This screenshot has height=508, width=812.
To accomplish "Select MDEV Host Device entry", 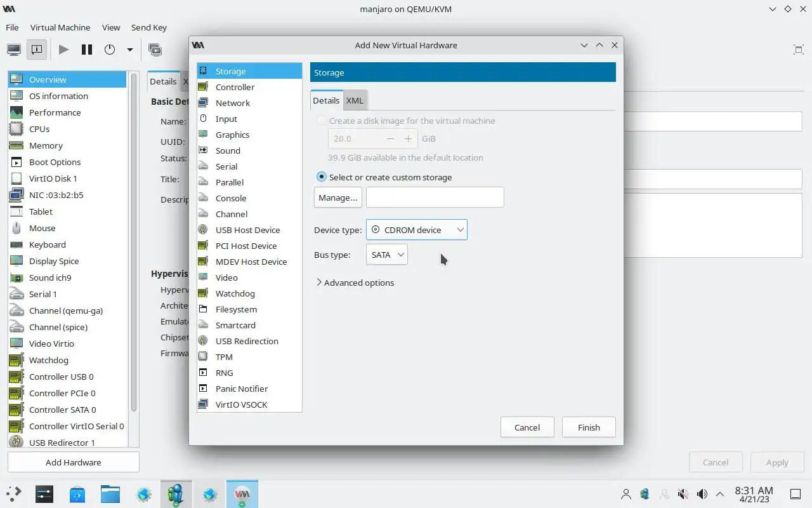I will [249, 262].
